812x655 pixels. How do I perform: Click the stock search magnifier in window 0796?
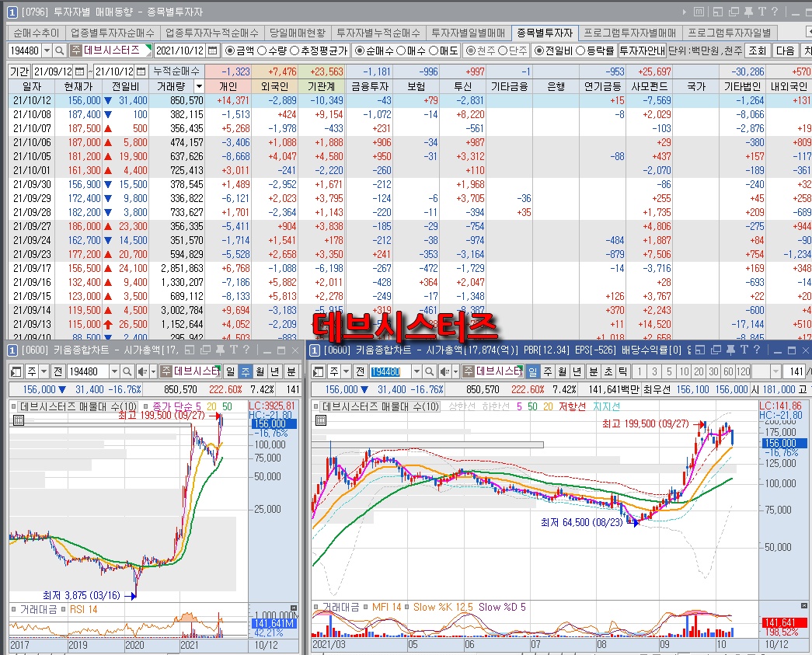tap(60, 51)
